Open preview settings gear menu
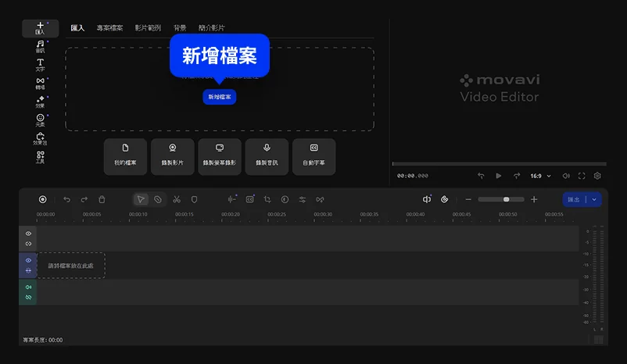Image resolution: width=627 pixels, height=364 pixels. pos(597,177)
